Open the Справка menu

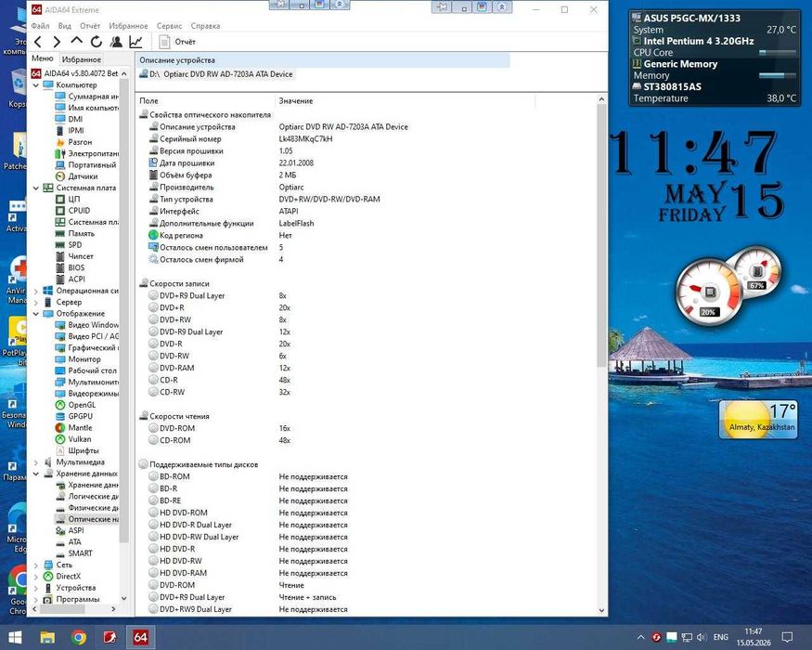[x=206, y=25]
